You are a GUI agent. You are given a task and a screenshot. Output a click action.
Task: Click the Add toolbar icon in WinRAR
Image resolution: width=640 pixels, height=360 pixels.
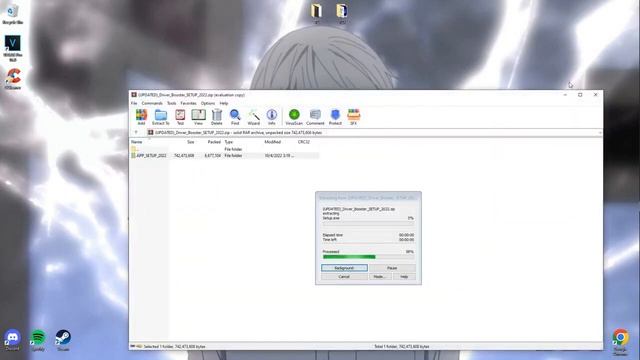141,117
